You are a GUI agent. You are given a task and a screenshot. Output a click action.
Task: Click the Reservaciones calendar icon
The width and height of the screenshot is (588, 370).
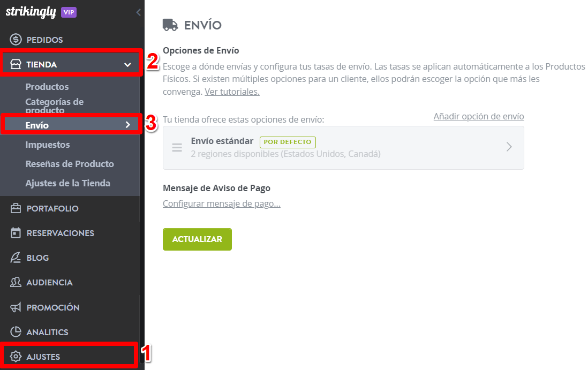tap(16, 233)
